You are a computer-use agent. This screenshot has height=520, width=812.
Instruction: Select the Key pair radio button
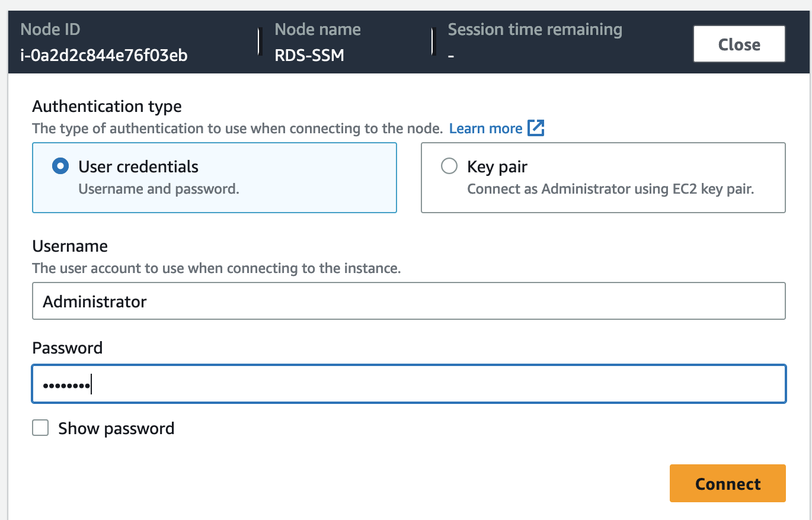449,166
